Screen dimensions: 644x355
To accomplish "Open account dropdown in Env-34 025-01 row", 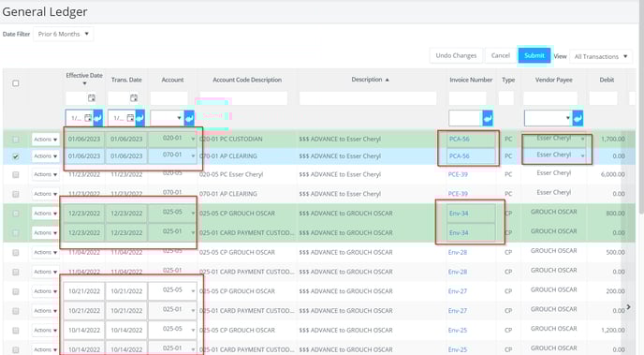I will point(193,232).
